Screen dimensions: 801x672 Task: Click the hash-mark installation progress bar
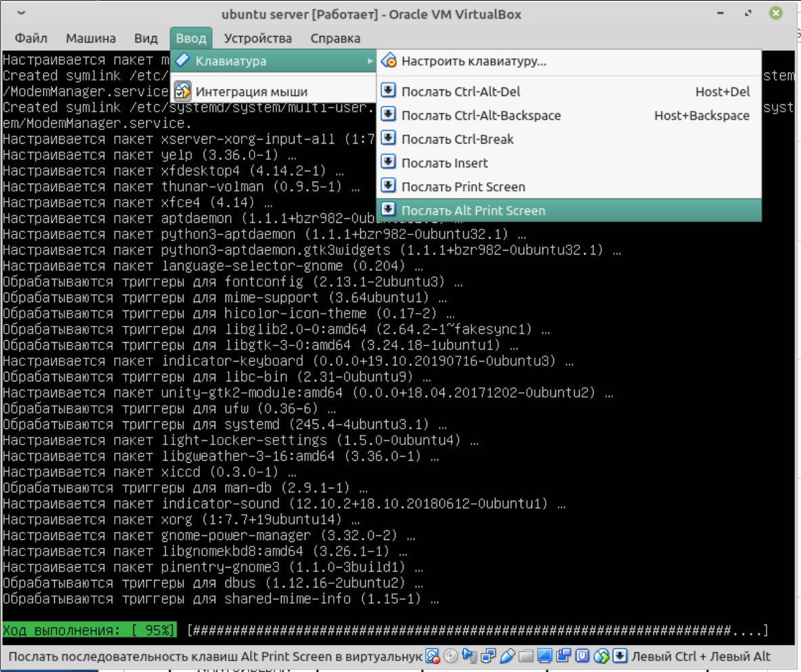tap(477, 630)
